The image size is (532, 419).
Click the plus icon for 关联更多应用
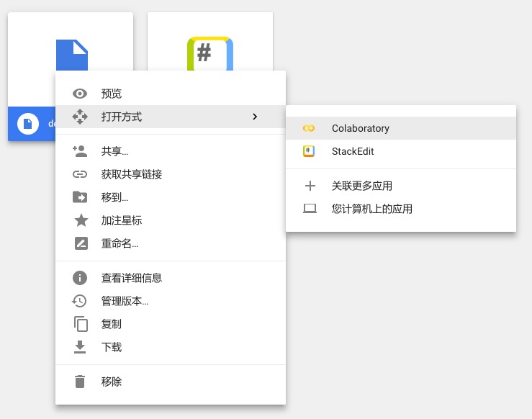coord(310,186)
